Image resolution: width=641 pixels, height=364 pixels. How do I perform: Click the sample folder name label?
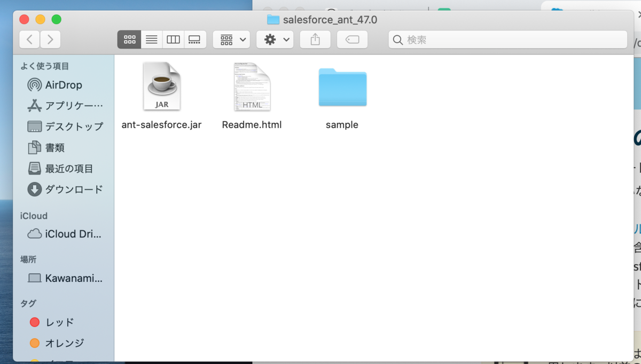coord(342,125)
